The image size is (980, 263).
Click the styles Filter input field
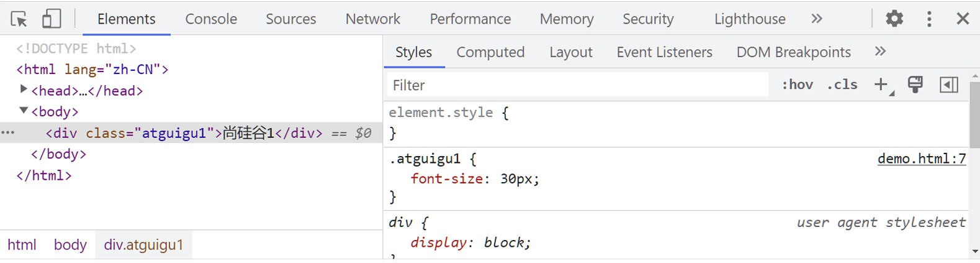tap(577, 85)
